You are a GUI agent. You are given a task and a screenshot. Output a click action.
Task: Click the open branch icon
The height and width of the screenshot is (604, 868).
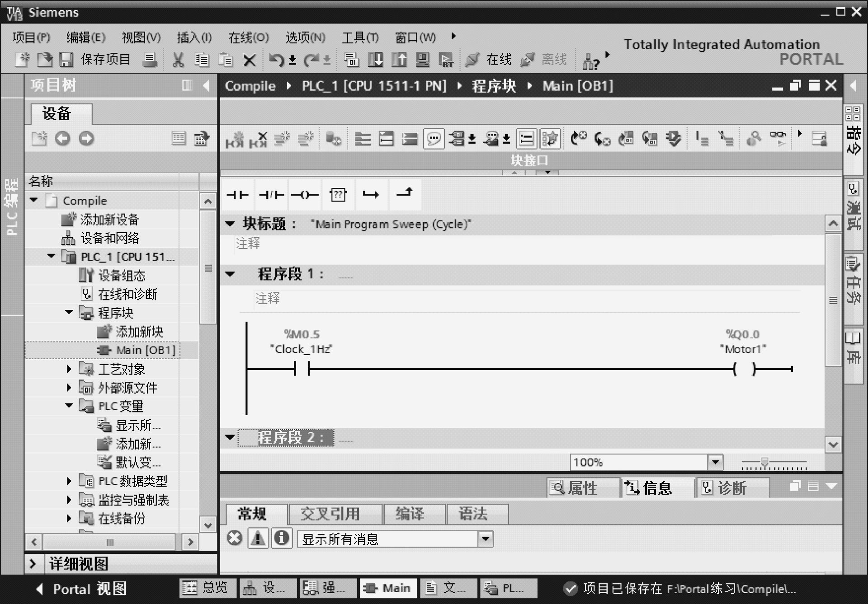tap(371, 195)
